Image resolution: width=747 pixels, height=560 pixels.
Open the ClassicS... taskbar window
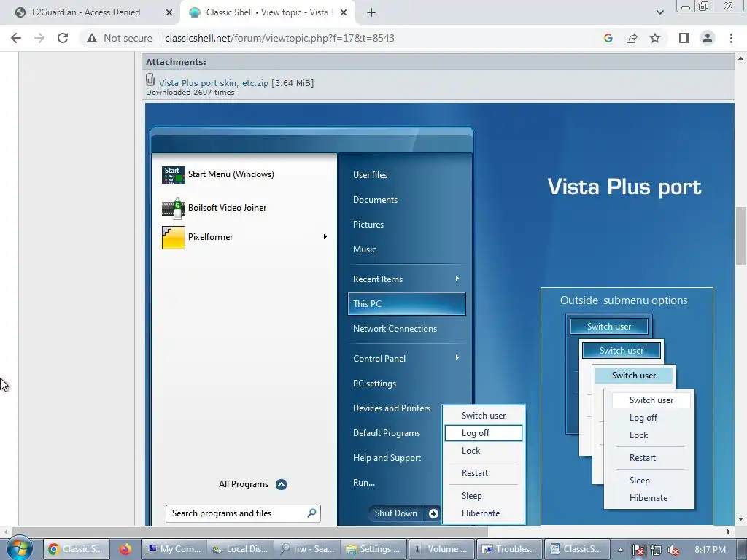[576, 549]
